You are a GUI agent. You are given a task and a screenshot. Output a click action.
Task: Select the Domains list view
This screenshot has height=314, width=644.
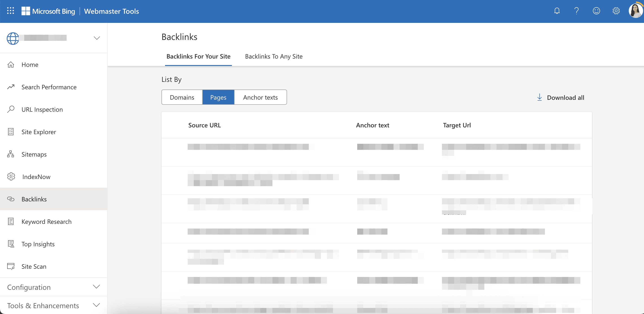click(182, 97)
